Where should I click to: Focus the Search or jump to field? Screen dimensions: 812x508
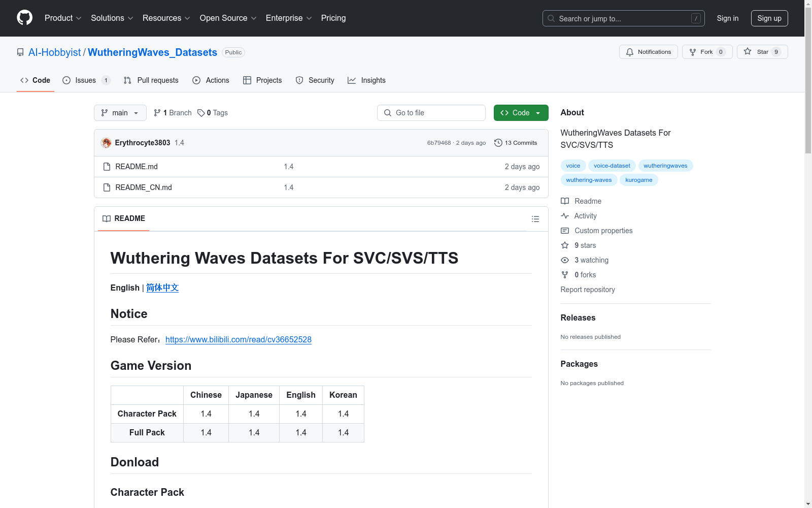pyautogui.click(x=624, y=18)
